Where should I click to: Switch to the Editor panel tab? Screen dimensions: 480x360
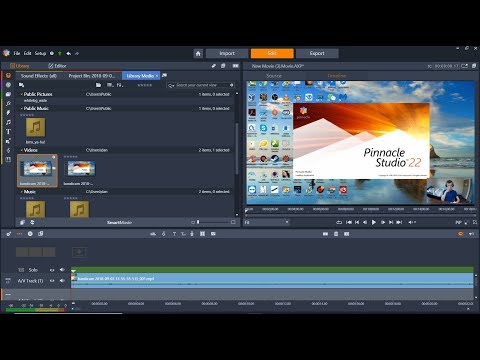click(57, 66)
